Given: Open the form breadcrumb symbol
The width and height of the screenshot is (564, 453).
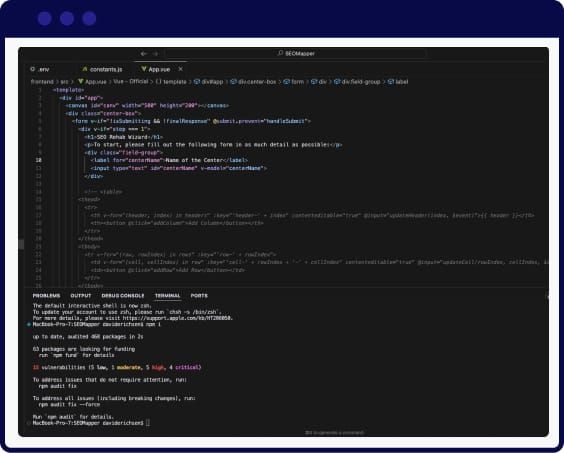Looking at the screenshot, I should [294, 82].
